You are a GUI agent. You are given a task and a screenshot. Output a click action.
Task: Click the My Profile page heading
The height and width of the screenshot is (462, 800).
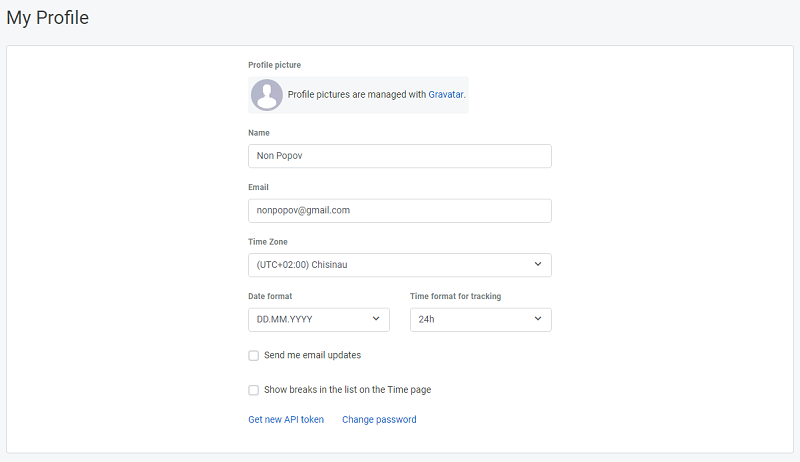(47, 18)
